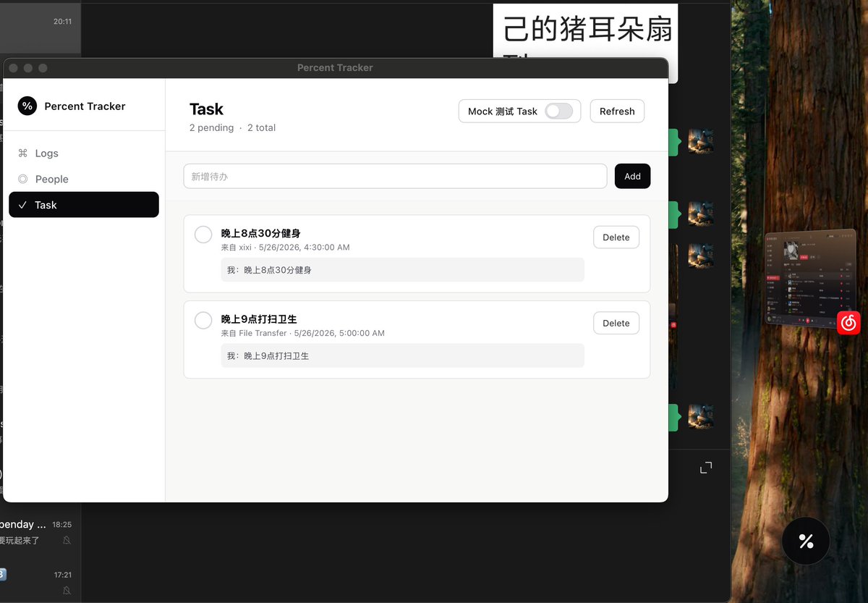Viewport: 868px width, 603px height.
Task: Click the 来自 File Transfer source line
Action: 302,334
